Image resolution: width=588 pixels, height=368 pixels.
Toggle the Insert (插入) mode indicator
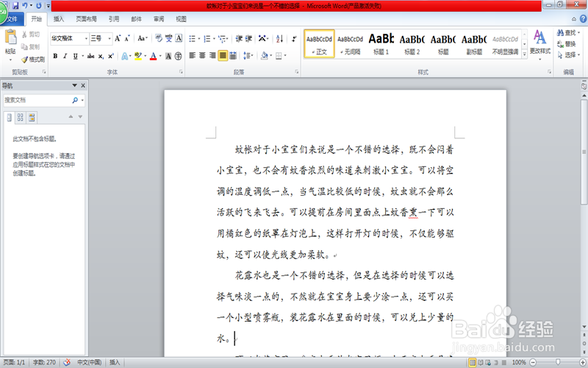(x=115, y=362)
